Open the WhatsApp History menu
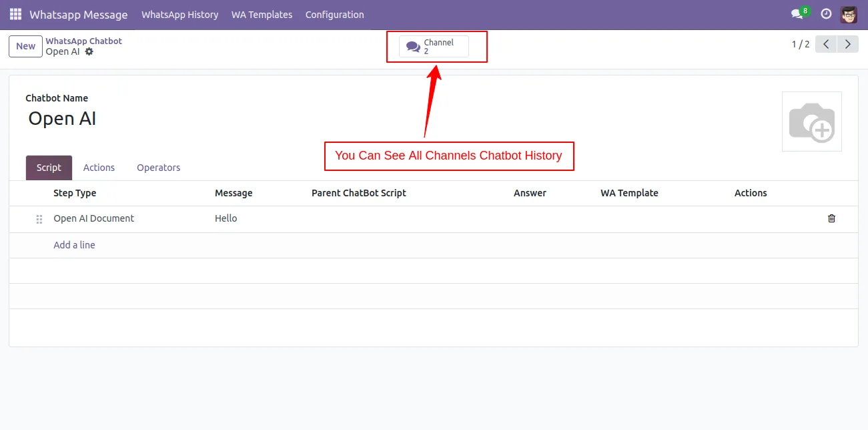Image resolution: width=868 pixels, height=430 pixels. (180, 14)
